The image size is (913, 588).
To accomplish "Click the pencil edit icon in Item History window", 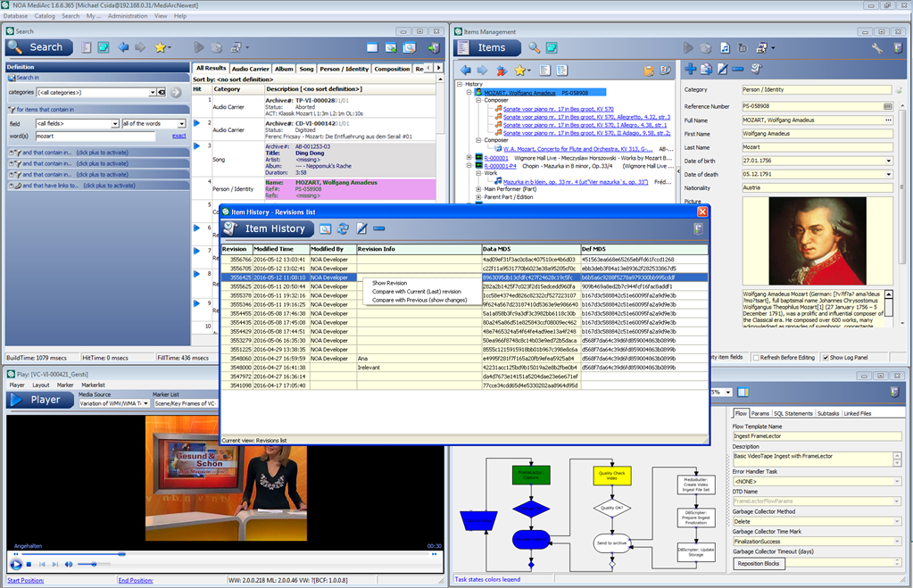I will [360, 227].
